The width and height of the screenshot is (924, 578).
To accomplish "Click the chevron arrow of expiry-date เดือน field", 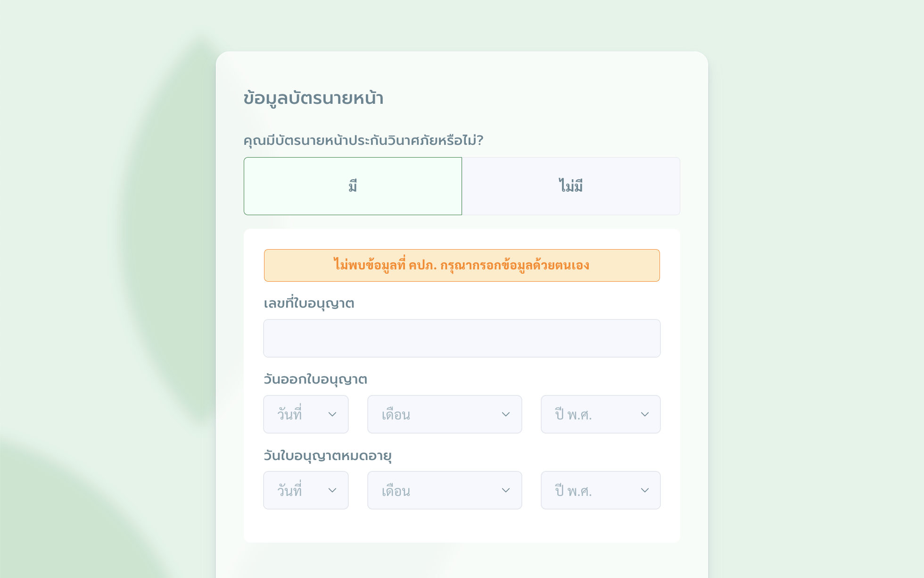I will pos(506,490).
